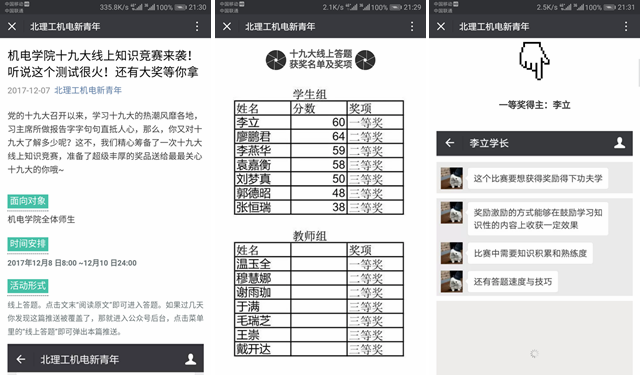Close the winners list page in middle screen
Screen dimensions: 640x375
227,27
